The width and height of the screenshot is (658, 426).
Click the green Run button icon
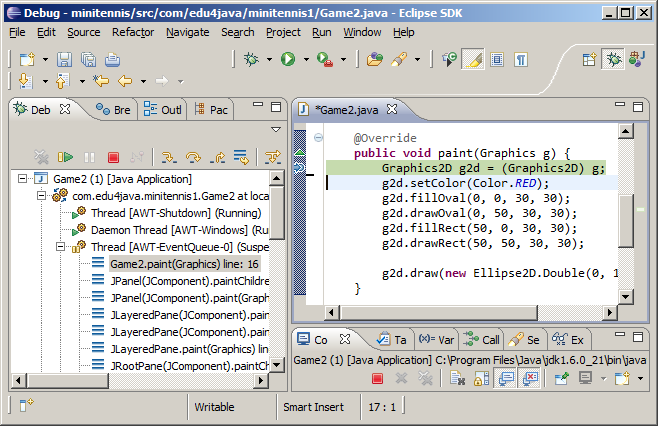[x=288, y=59]
